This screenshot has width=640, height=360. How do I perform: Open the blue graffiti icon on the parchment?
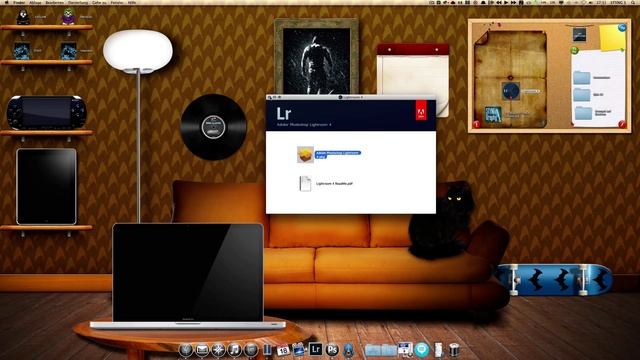tap(493, 114)
